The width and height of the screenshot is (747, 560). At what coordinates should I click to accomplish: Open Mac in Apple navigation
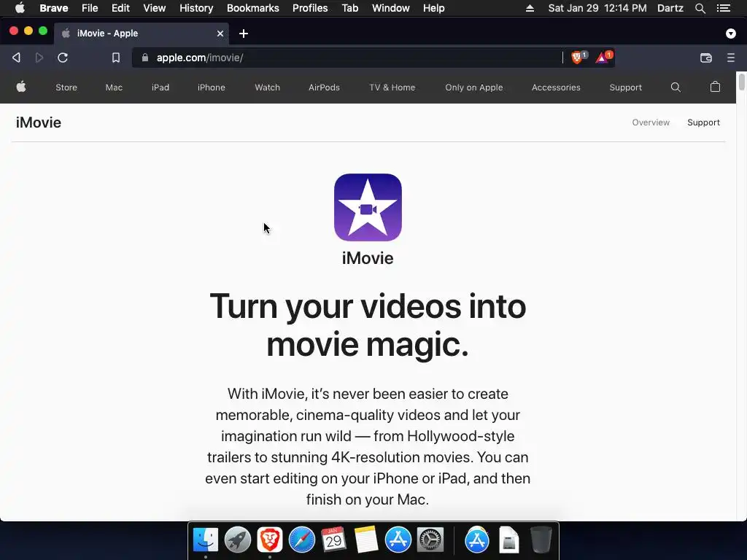(x=114, y=87)
